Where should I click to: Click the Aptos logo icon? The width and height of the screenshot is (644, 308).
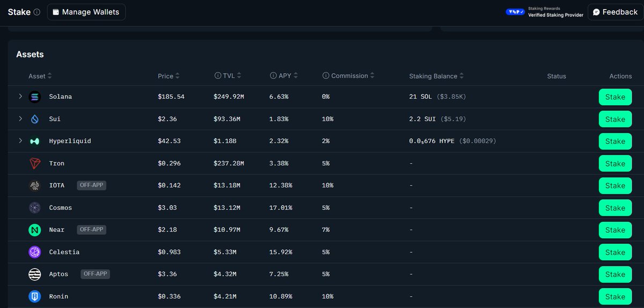[34, 274]
